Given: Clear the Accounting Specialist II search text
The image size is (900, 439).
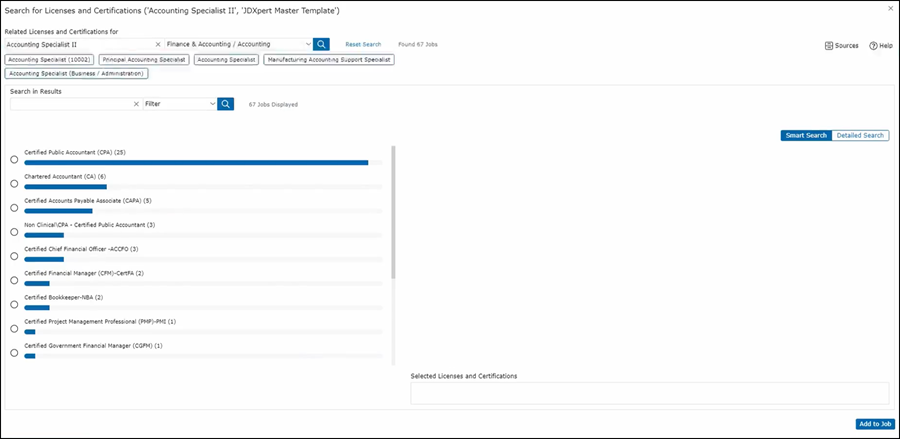Looking at the screenshot, I should [x=157, y=44].
